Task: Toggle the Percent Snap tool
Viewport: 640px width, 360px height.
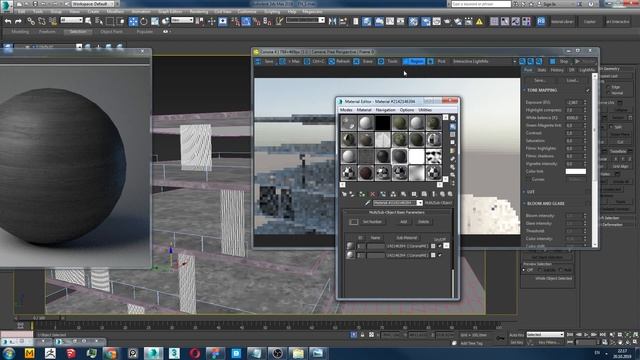Action: coord(256,21)
